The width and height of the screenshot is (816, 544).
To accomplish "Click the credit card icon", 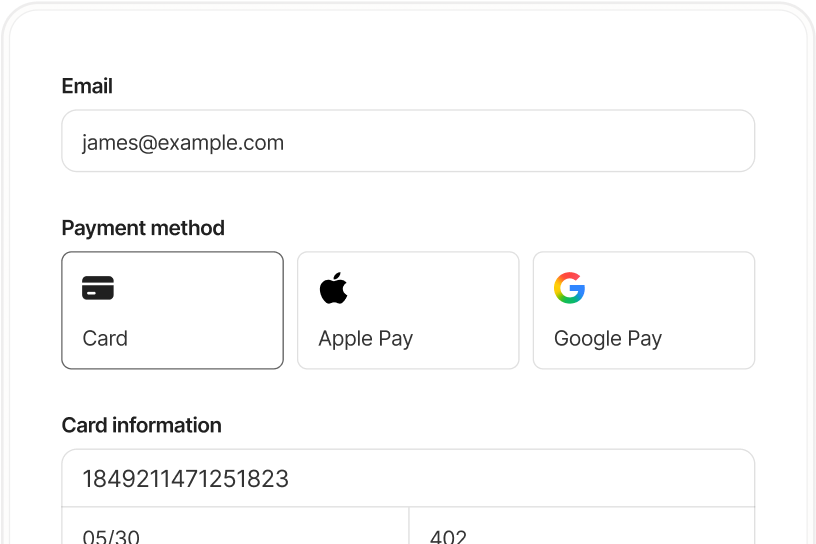I will (98, 288).
